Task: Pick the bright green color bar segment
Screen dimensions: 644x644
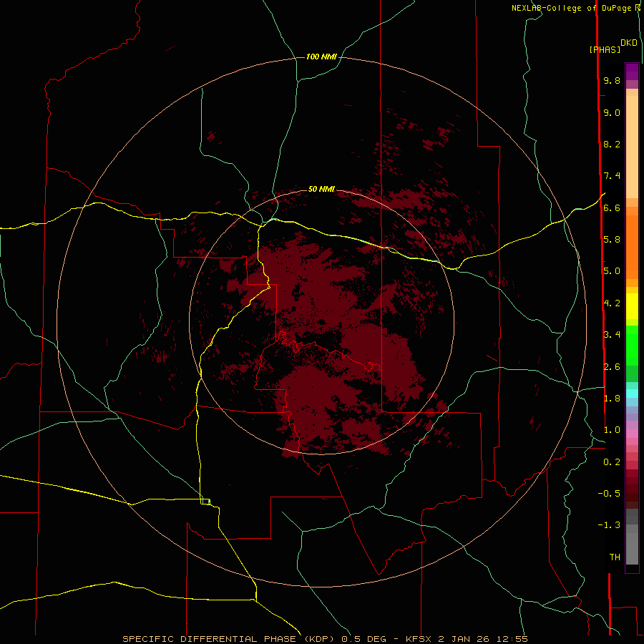Action: point(632,345)
